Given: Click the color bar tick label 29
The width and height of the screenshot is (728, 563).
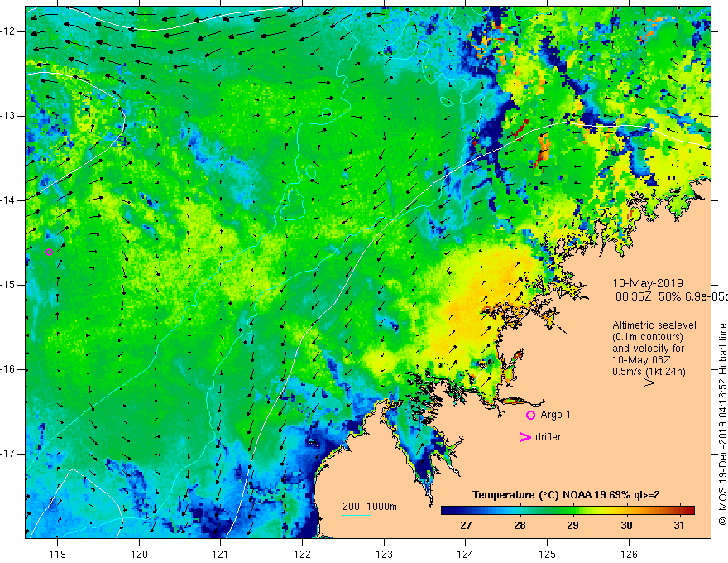Looking at the screenshot, I should 572,526.
